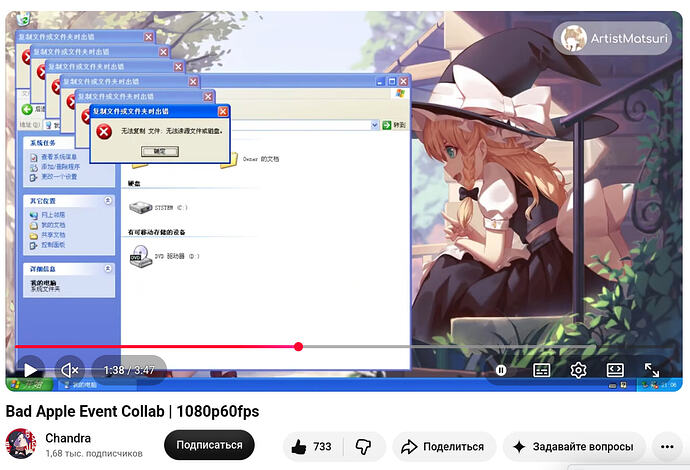Screen dimensions: 690x470
Task: Collapse the 其它位置 panel chevron
Action: (108, 201)
